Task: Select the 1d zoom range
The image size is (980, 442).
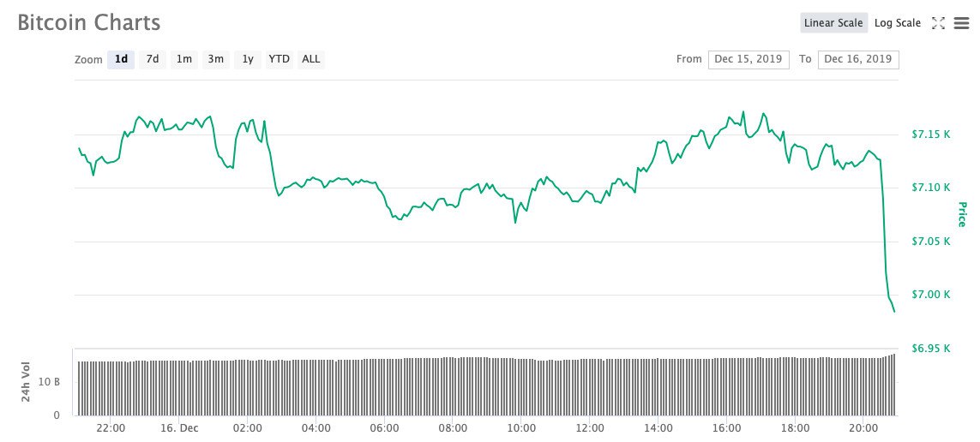Action: [x=121, y=59]
